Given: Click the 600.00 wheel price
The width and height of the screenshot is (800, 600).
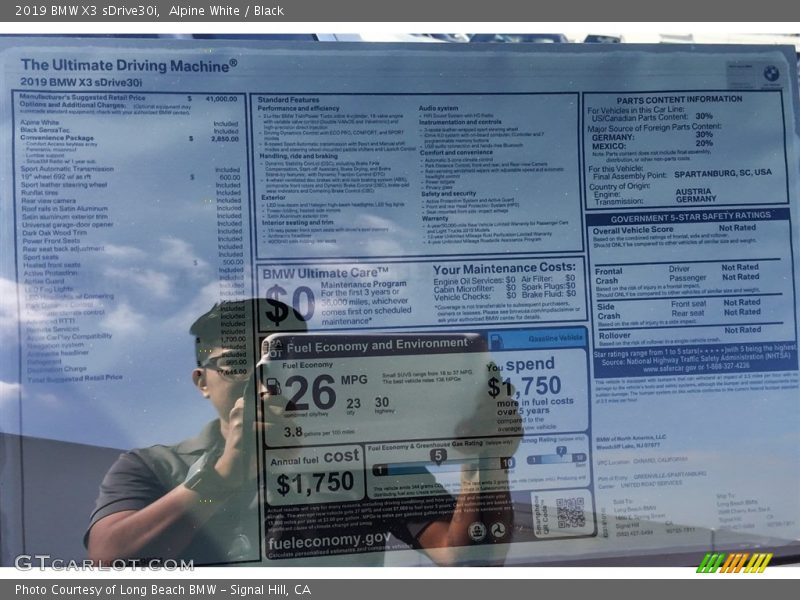Looking at the screenshot, I should click(230, 178).
